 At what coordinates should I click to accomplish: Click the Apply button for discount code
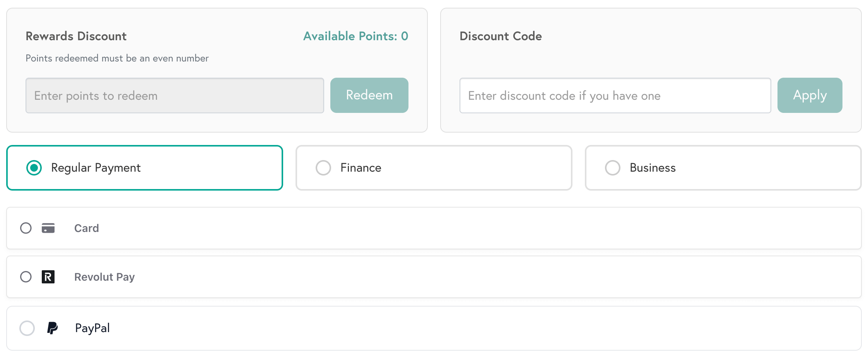click(x=810, y=95)
